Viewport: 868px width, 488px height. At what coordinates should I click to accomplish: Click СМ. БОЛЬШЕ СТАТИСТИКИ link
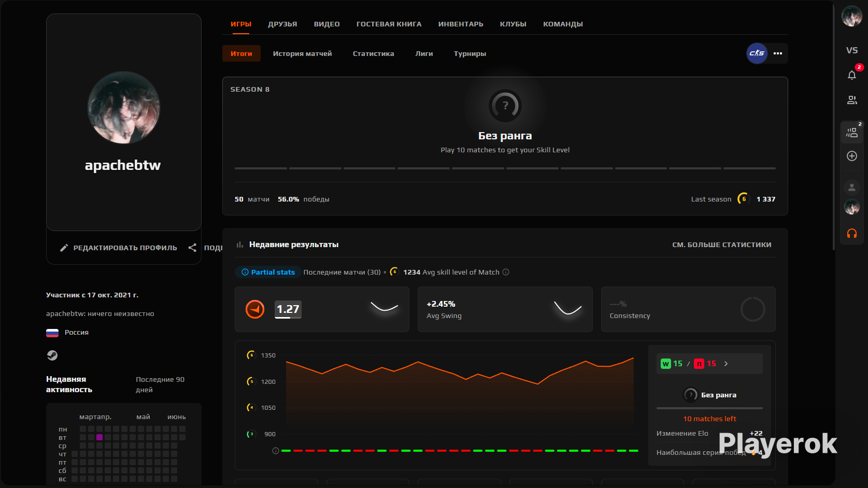[722, 245]
